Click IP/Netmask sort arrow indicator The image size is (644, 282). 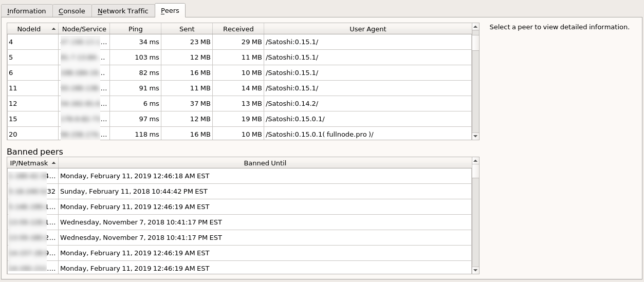click(x=54, y=163)
